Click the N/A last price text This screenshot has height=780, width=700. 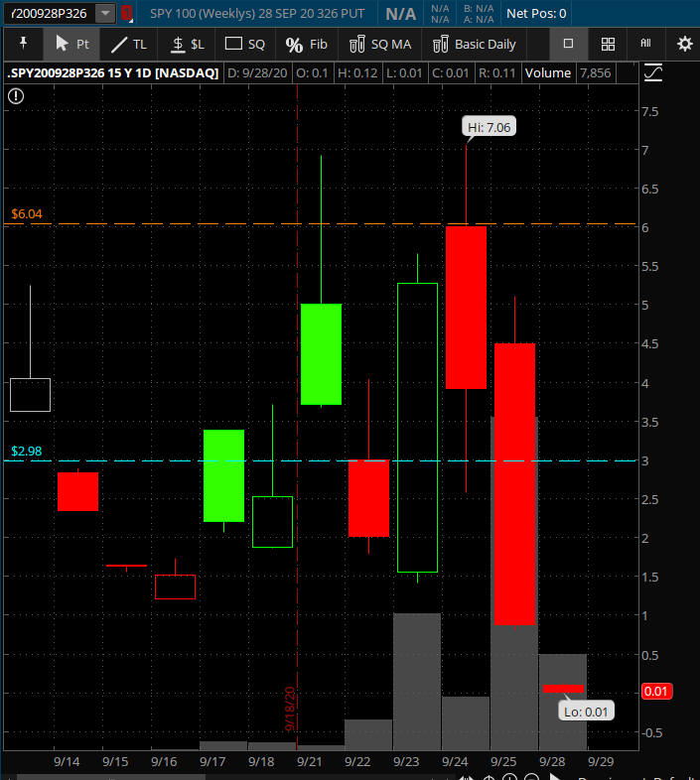coord(401,14)
